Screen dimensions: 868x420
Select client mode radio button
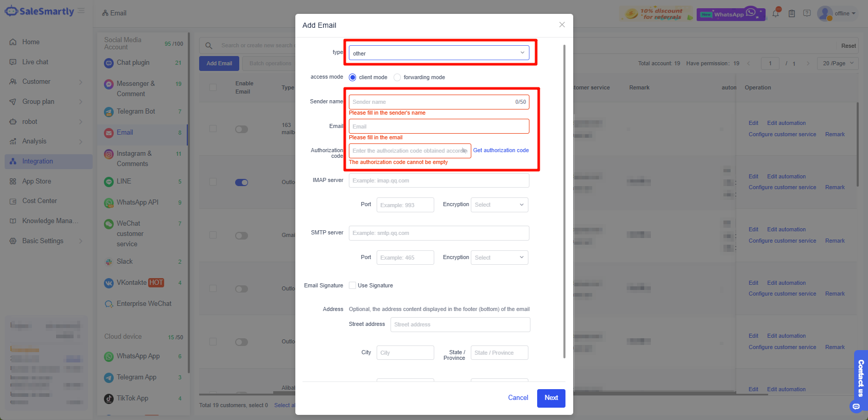[352, 77]
